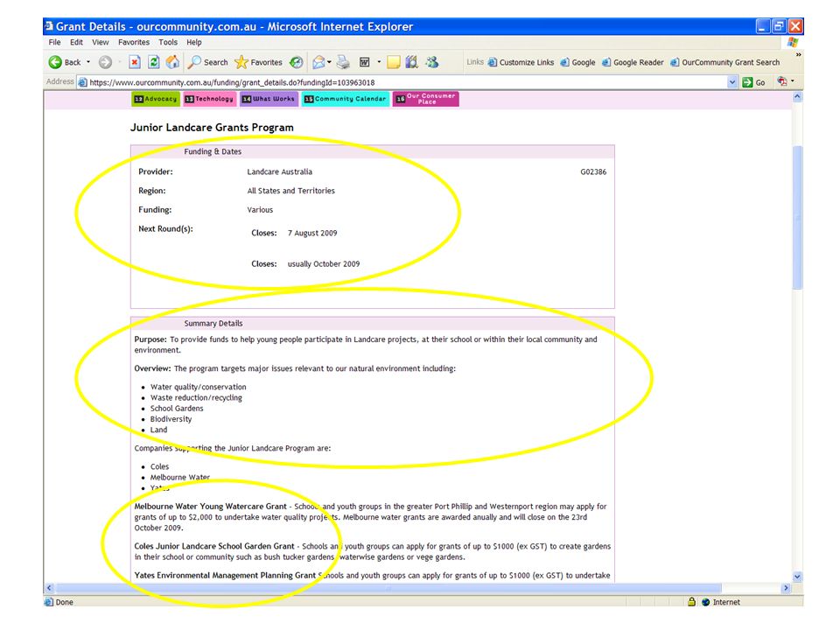Click the security padlock status icon
The image size is (840, 630).
pos(691,602)
